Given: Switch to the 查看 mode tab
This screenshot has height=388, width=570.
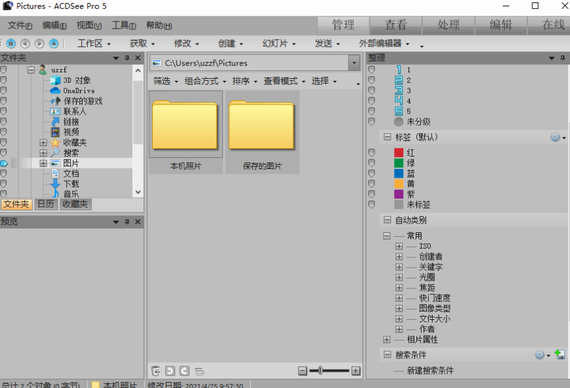Looking at the screenshot, I should (x=396, y=25).
